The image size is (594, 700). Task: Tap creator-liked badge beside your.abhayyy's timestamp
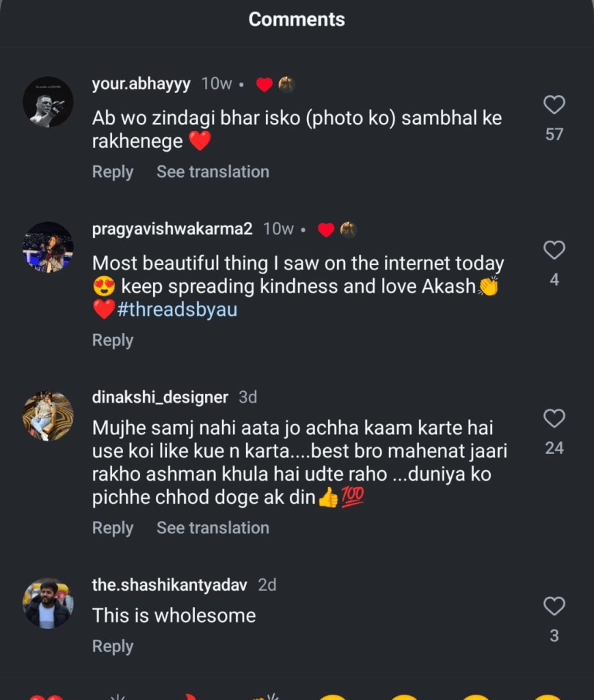[x=275, y=85]
